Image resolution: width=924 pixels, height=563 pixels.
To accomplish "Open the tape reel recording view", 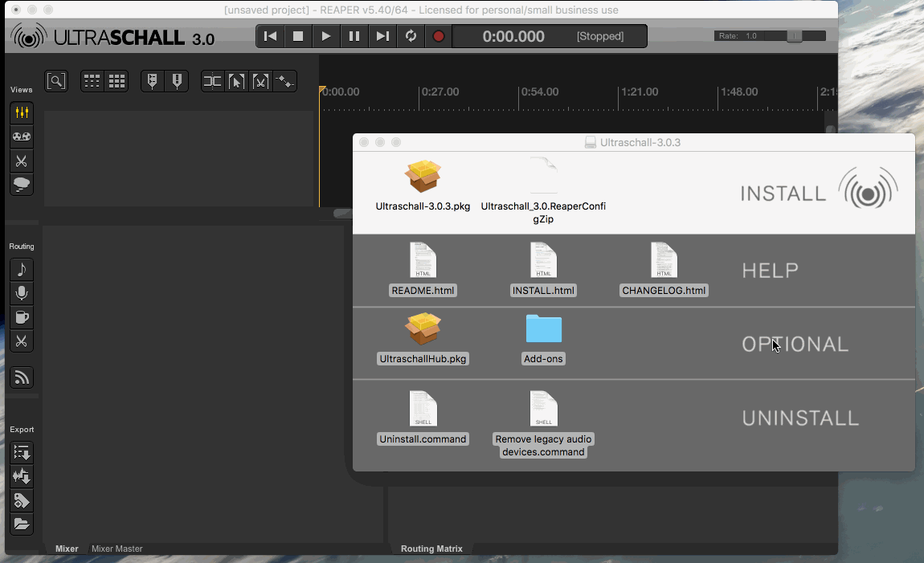I will click(22, 137).
